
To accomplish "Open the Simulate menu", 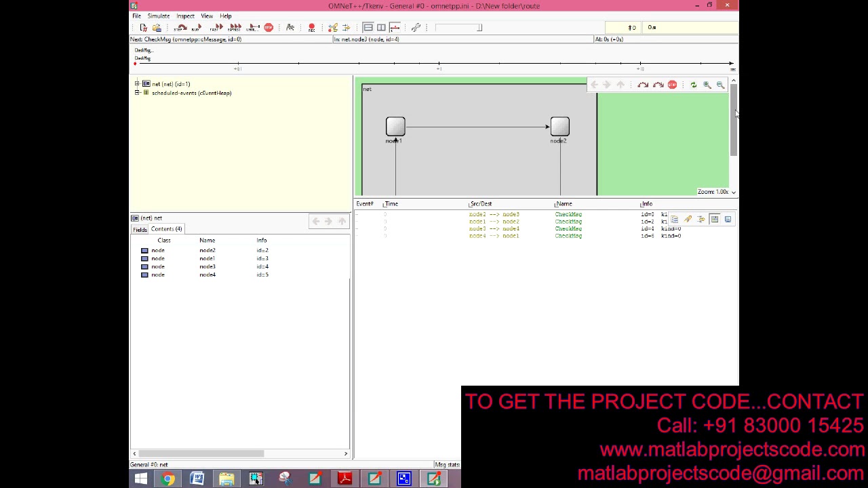I will click(159, 16).
